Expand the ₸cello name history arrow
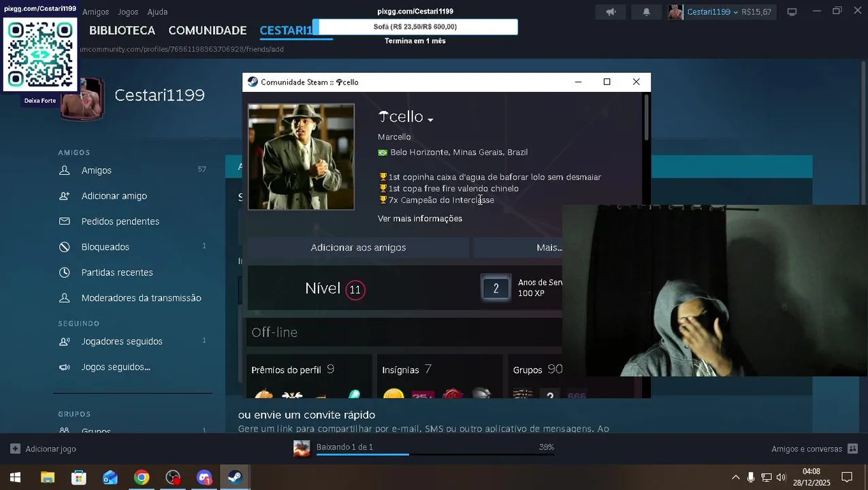This screenshot has height=490, width=868. tap(430, 120)
